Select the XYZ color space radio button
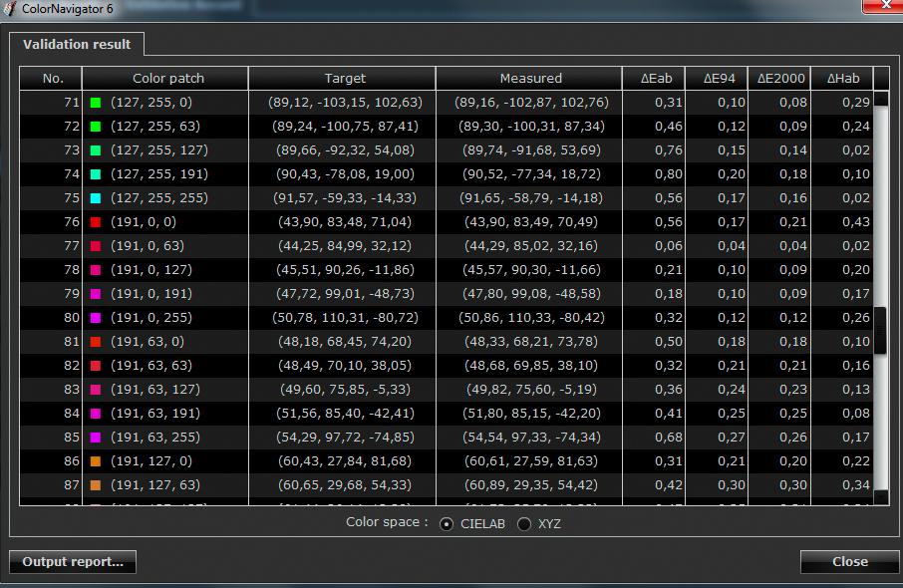903x588 pixels. pos(524,524)
